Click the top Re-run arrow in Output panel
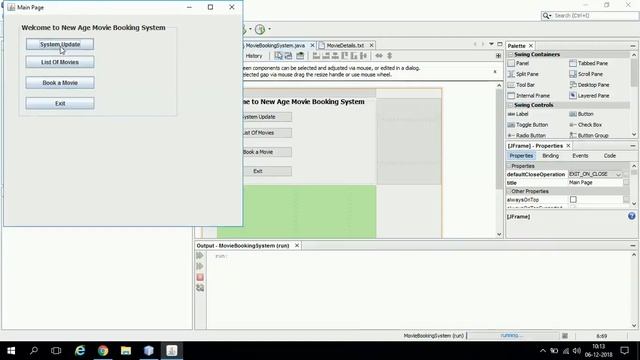Image resolution: width=640 pixels, height=360 pixels. pyautogui.click(x=200, y=256)
